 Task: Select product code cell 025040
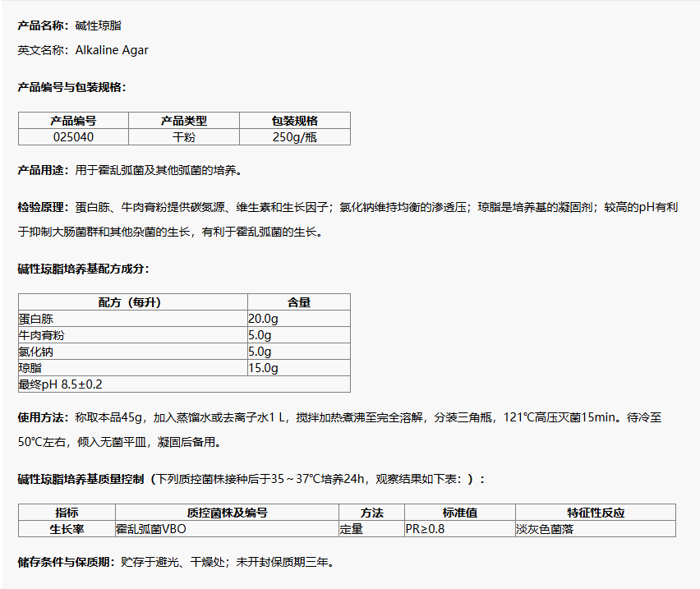point(73,137)
